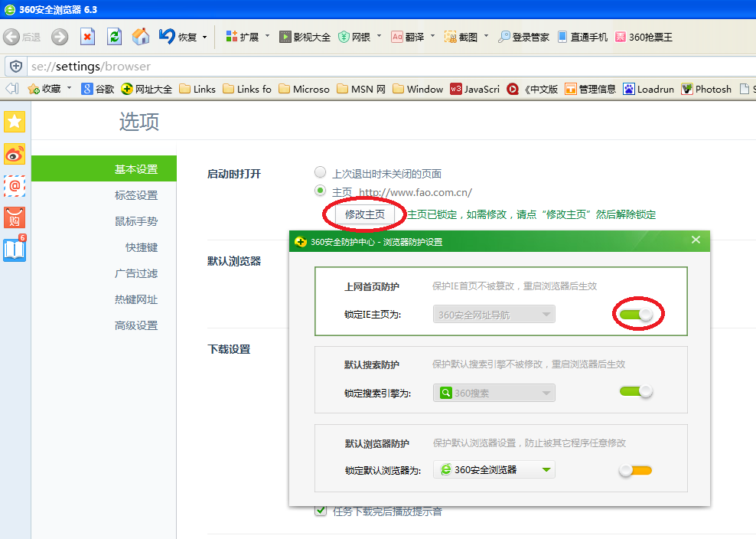Screen dimensions: 756x539
Task: Click the homepage URL http://www.fao.com.cn/
Action: tap(415, 192)
